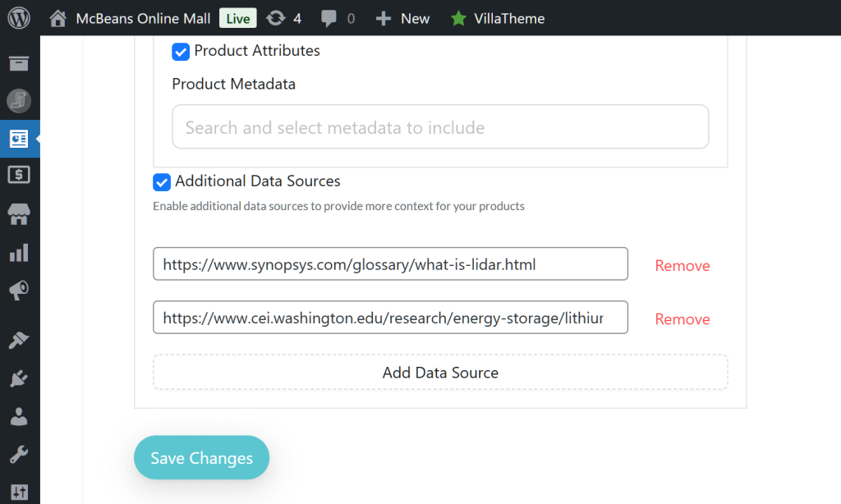841x504 pixels.
Task: Open the plug icon for Plugins
Action: 19,378
